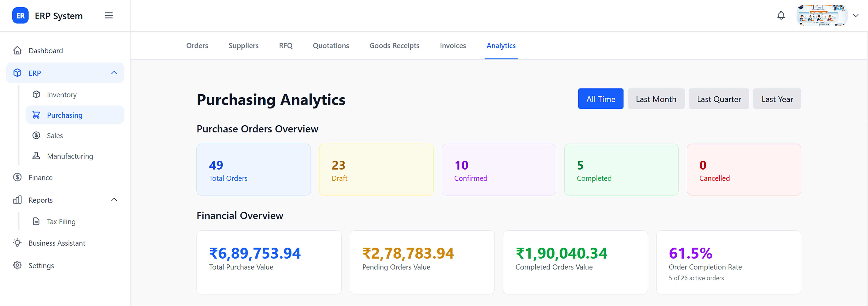
Task: Switch to the Goods Receipts tab
Action: click(394, 46)
